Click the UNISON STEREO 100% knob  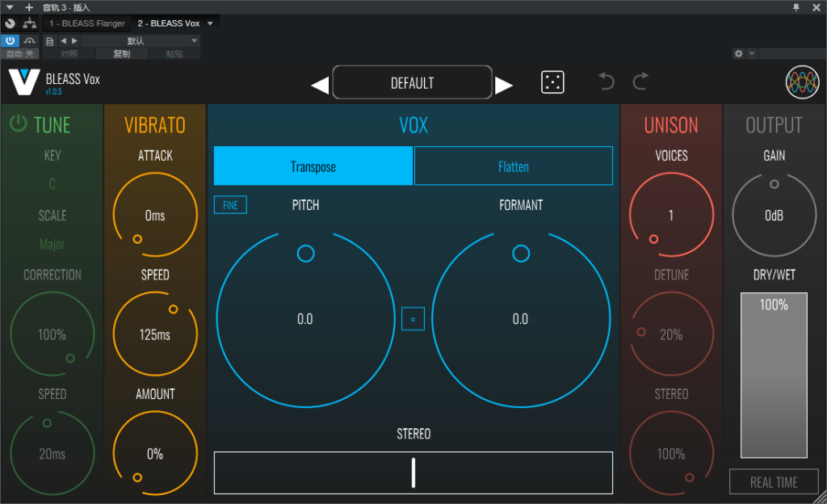[671, 453]
